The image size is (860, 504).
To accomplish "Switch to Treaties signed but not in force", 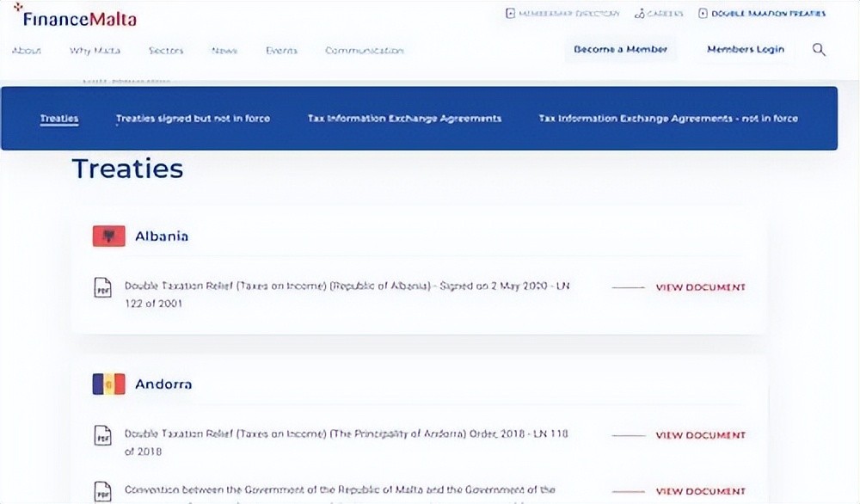I will pyautogui.click(x=193, y=119).
